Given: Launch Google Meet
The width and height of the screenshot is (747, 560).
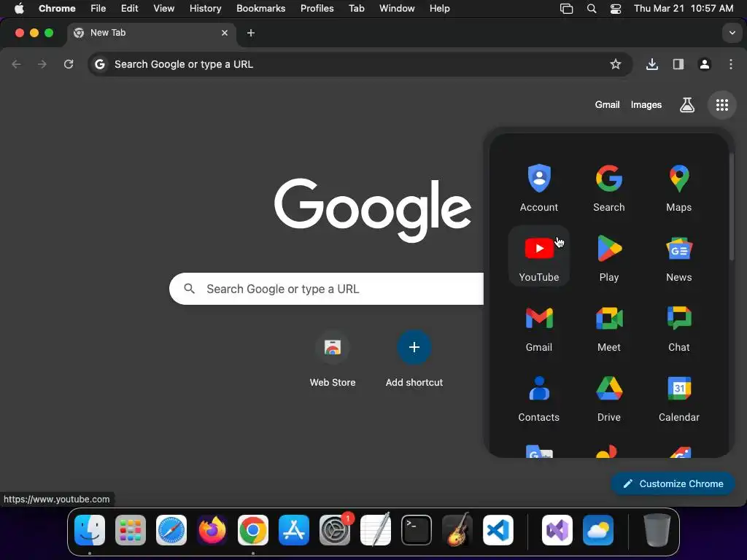Looking at the screenshot, I should click(609, 327).
